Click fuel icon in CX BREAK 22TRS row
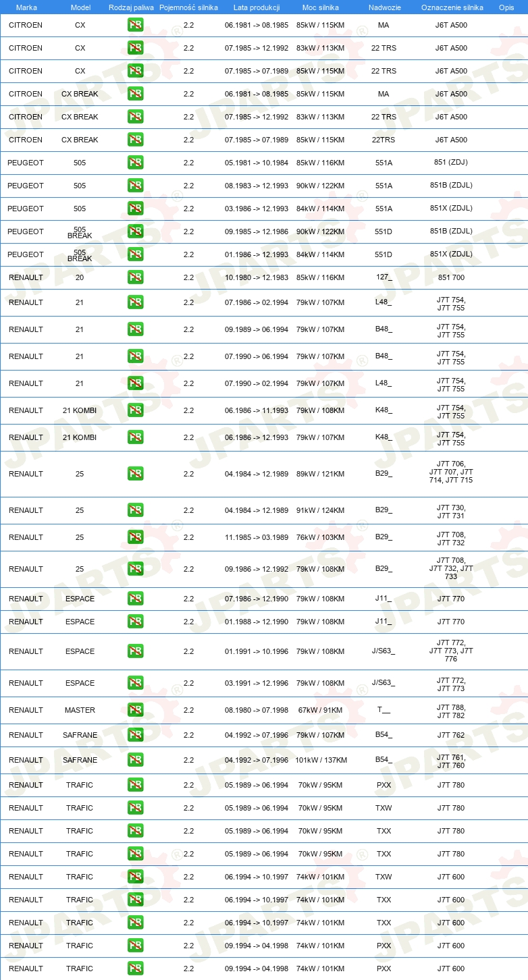The width and height of the screenshot is (528, 980). click(x=135, y=140)
